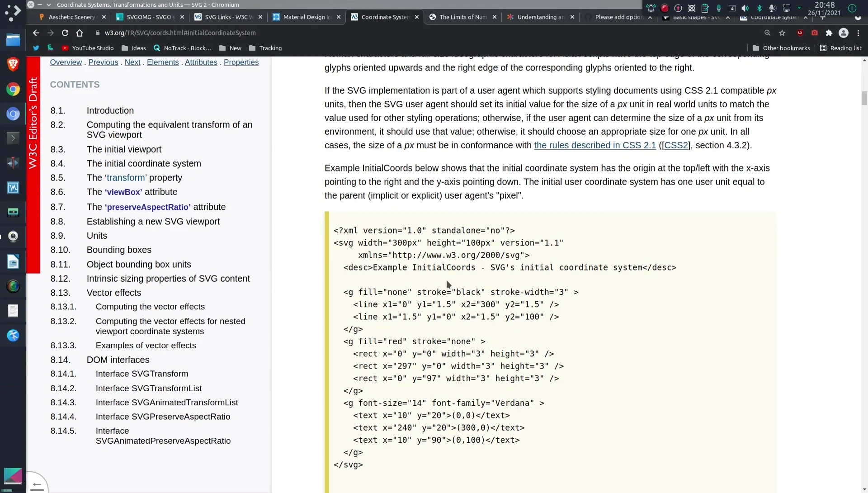Click the Elements navigation link
The image size is (868, 493).
pyautogui.click(x=163, y=62)
